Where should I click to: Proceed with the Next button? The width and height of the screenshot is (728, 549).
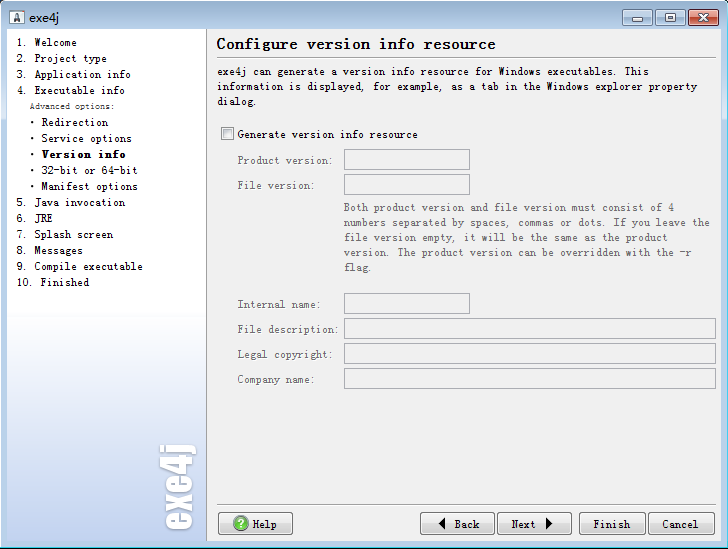click(534, 523)
